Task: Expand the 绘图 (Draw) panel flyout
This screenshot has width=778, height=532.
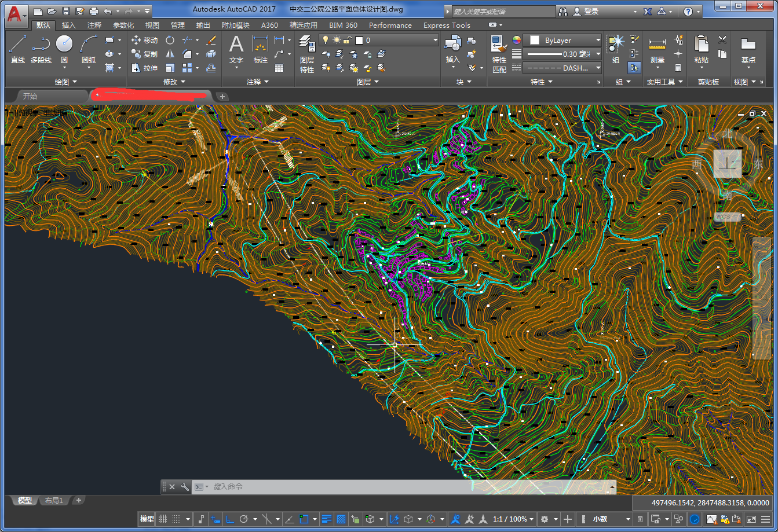Action: 65,82
